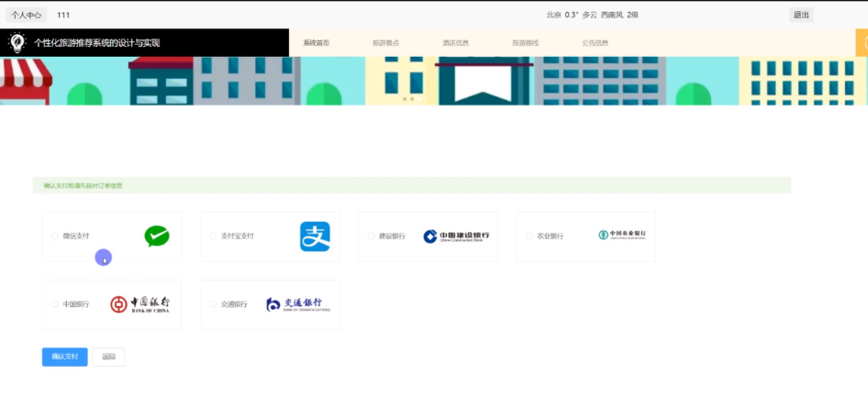Image resolution: width=868 pixels, height=407 pixels.
Task: Click the 确认支付 button
Action: [x=65, y=357]
